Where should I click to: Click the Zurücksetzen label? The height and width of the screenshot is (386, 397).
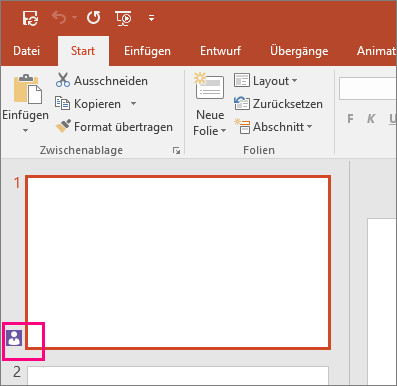[288, 104]
